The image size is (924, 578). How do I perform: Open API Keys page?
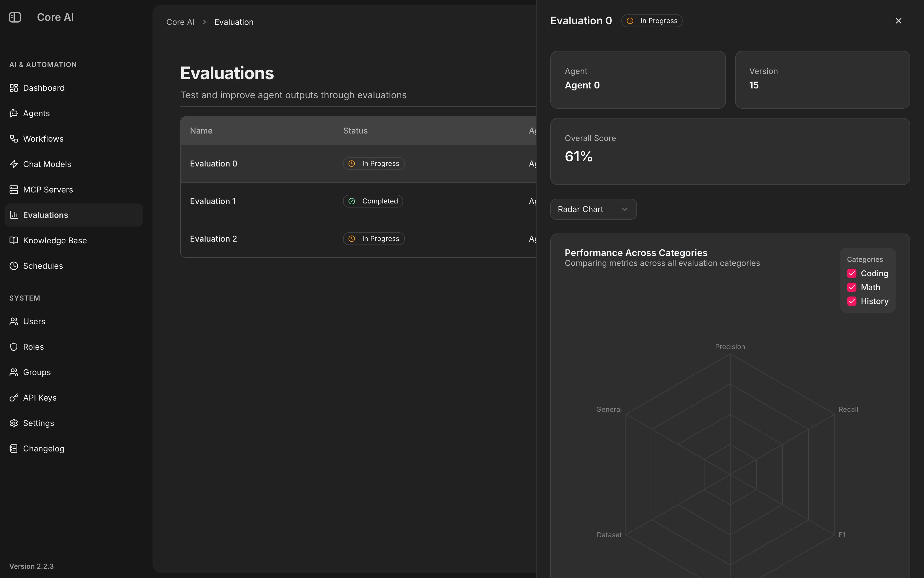point(74,398)
